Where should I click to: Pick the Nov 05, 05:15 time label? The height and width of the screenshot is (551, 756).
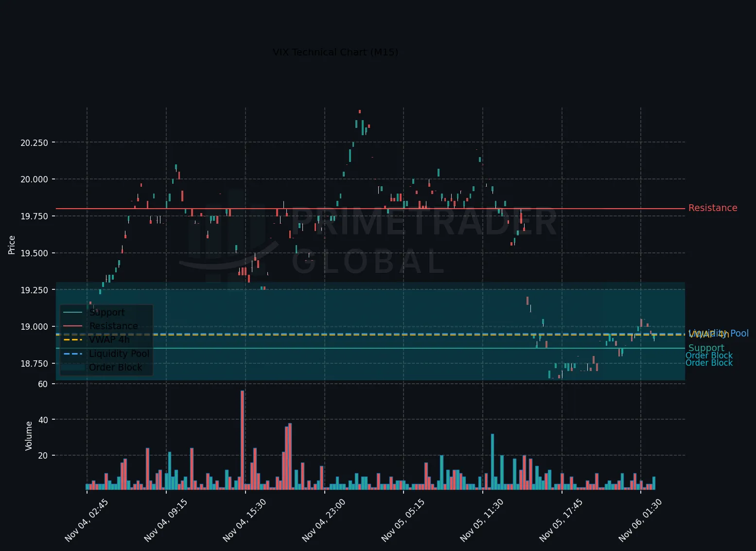click(403, 520)
